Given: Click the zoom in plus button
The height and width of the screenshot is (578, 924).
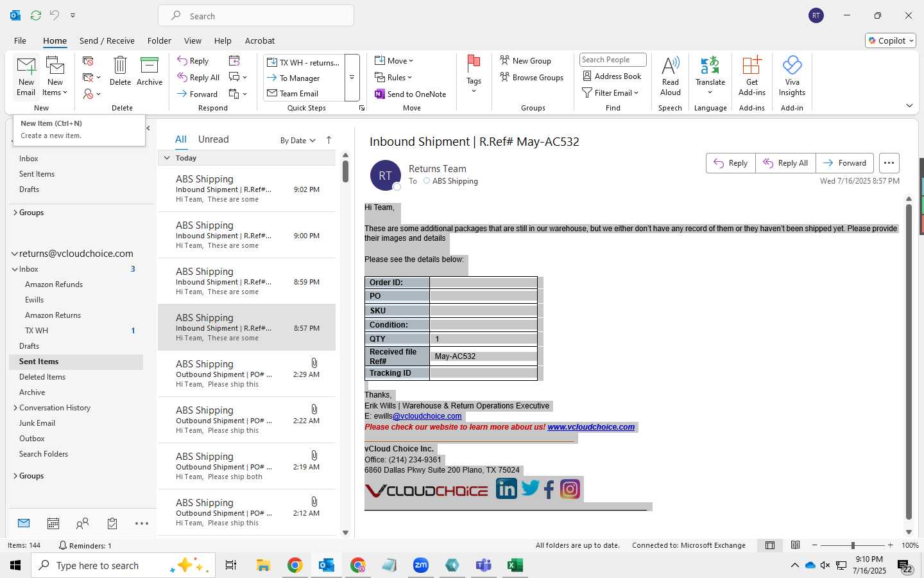Looking at the screenshot, I should click(x=890, y=545).
